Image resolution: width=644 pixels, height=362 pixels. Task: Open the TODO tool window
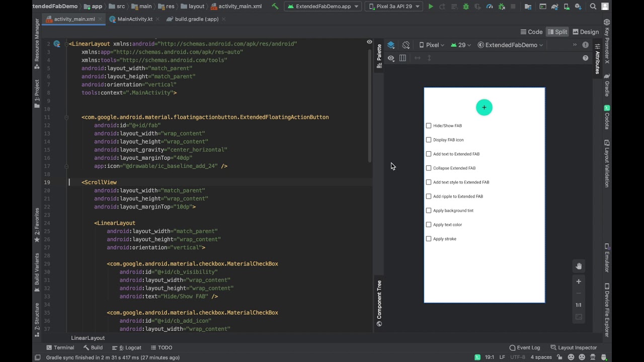(x=161, y=347)
